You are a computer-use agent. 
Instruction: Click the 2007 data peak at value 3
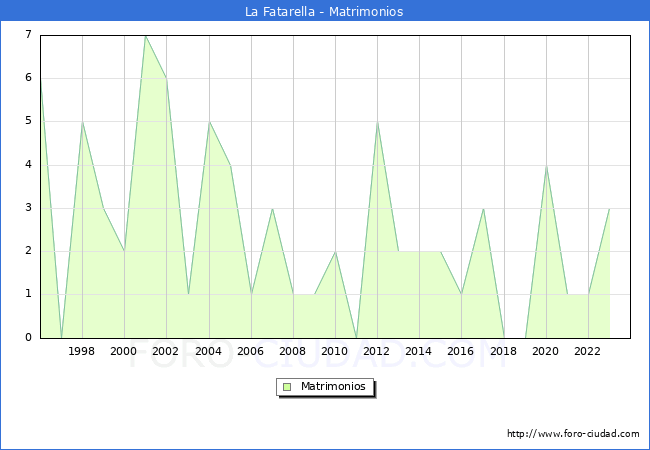[x=272, y=208]
